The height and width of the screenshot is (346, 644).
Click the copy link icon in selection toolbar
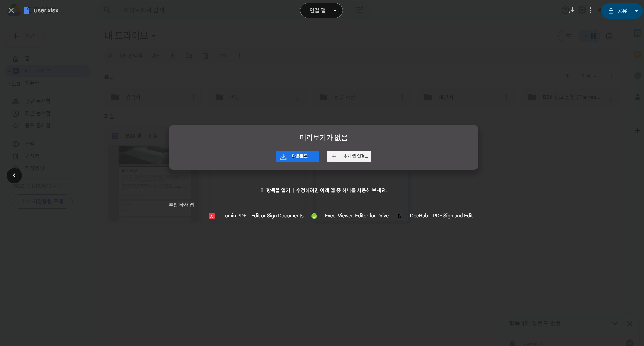[x=223, y=56]
